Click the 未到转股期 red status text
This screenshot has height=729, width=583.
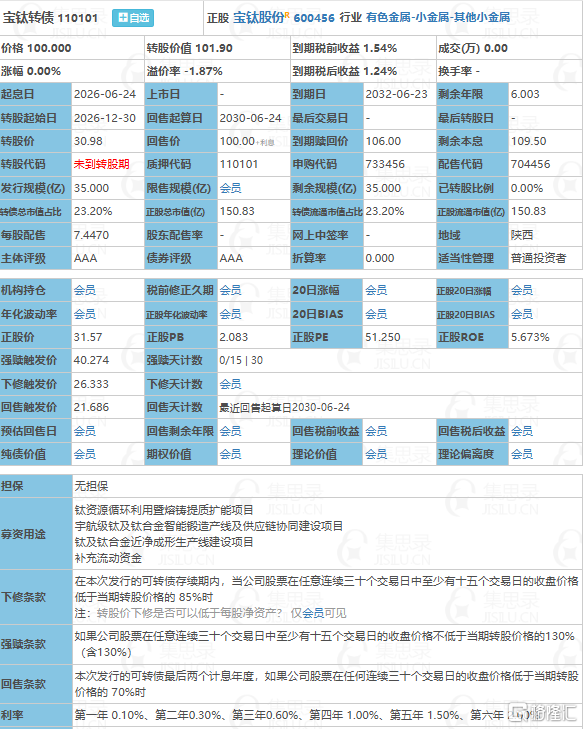click(x=101, y=165)
